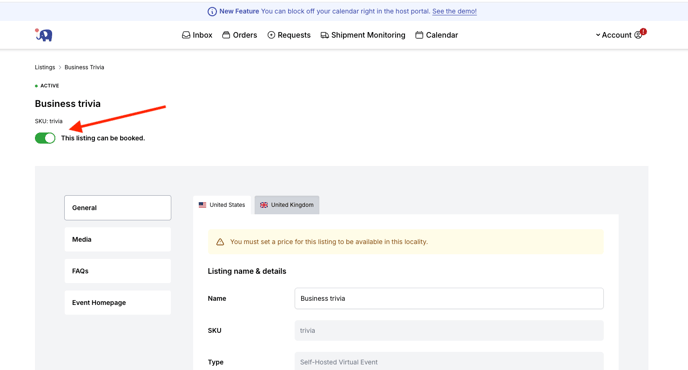Image resolution: width=688 pixels, height=370 pixels.
Task: Switch to the United Kingdom tab
Action: pos(287,205)
